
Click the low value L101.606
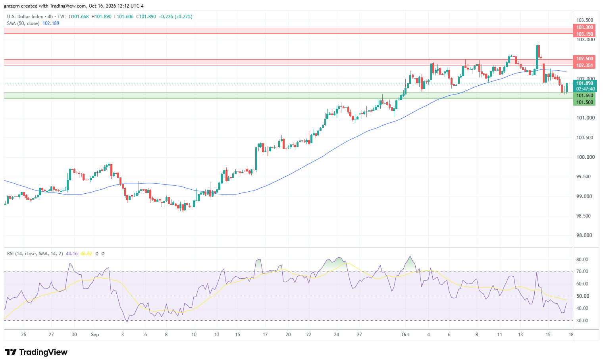coord(124,17)
